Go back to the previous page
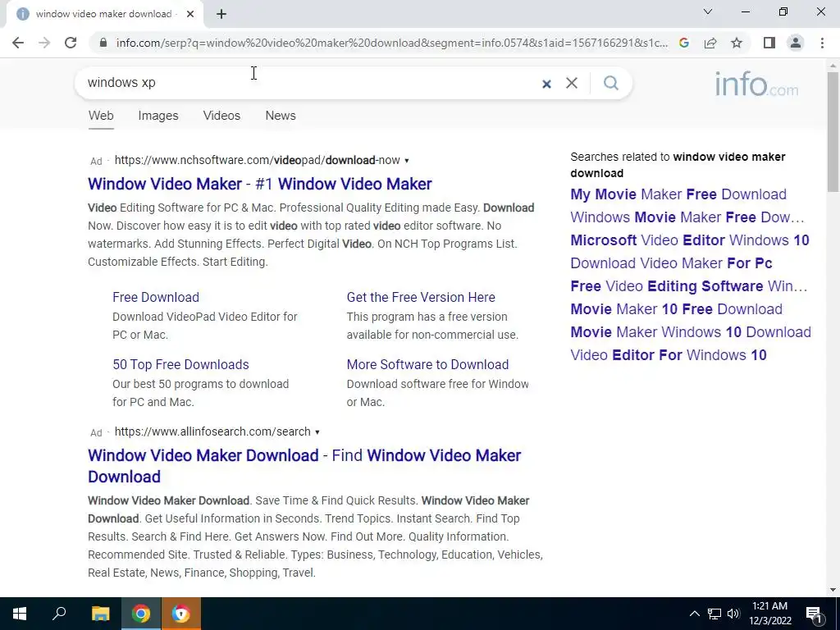The width and height of the screenshot is (840, 630). click(x=18, y=43)
